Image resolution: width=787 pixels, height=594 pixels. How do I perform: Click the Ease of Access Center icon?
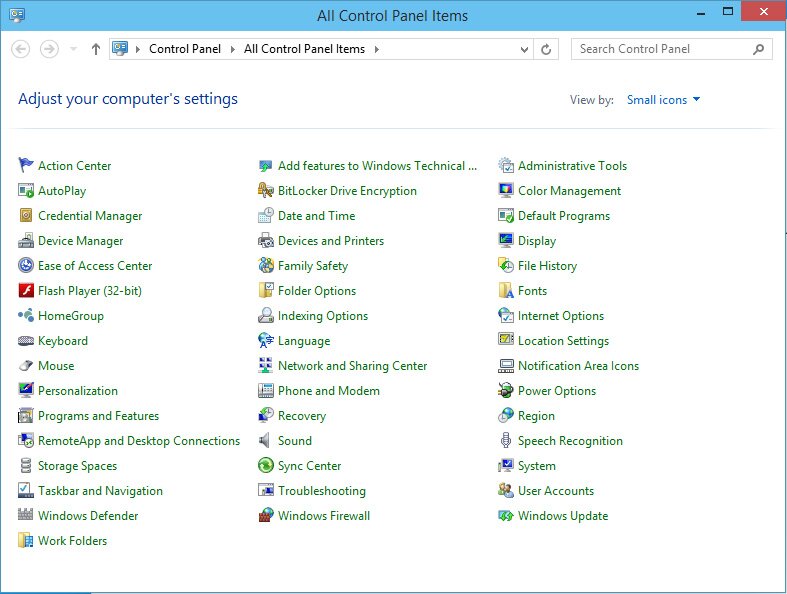point(26,265)
